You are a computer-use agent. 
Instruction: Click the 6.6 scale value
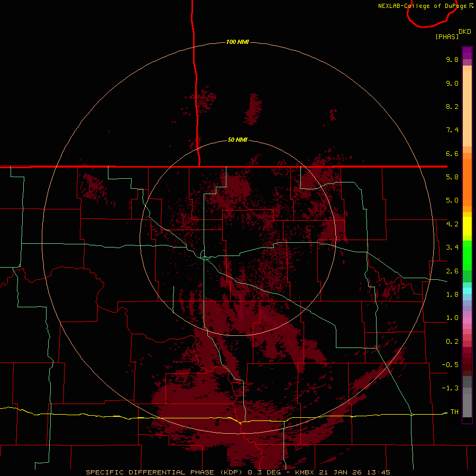[x=452, y=154]
